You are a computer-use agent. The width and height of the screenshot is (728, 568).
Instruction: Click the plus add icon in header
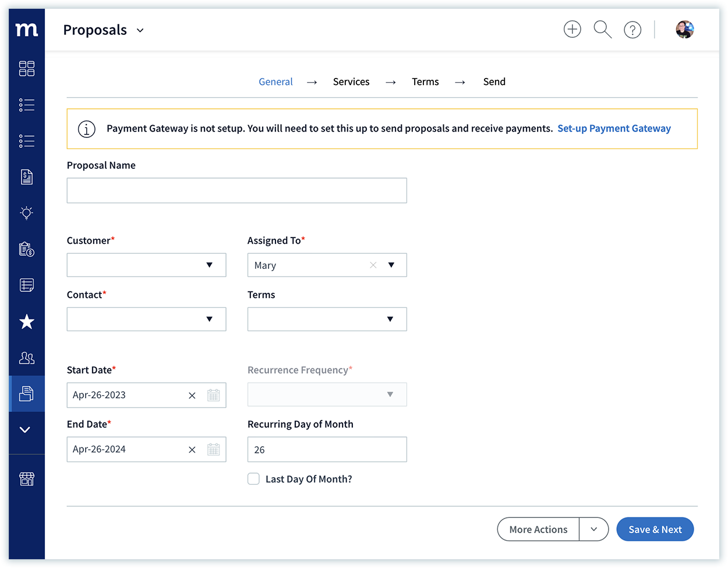572,29
